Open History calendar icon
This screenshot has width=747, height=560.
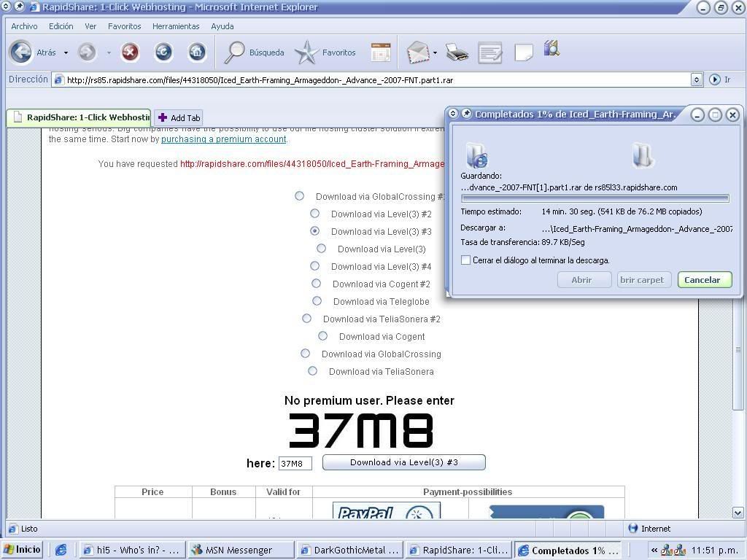[381, 52]
